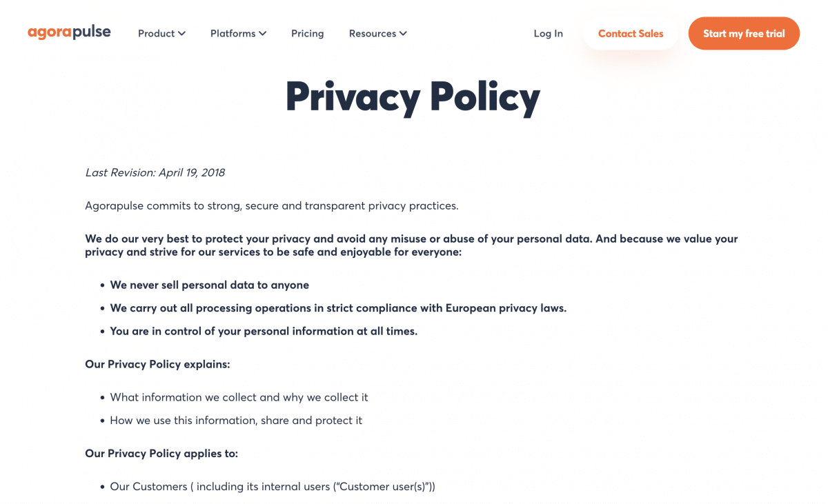Click the bullet about never selling personal data
The width and height of the screenshot is (828, 504).
point(209,285)
